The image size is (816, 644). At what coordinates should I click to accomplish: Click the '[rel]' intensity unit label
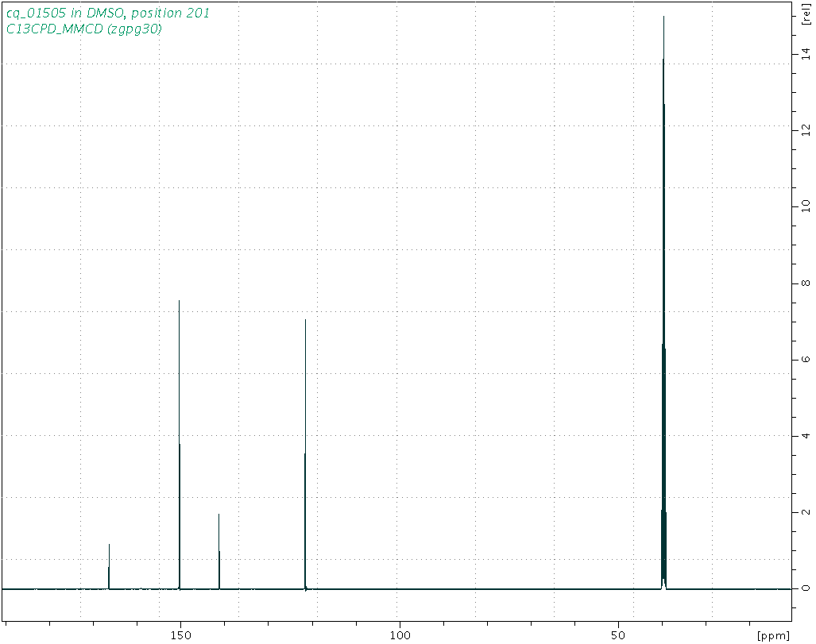point(806,13)
